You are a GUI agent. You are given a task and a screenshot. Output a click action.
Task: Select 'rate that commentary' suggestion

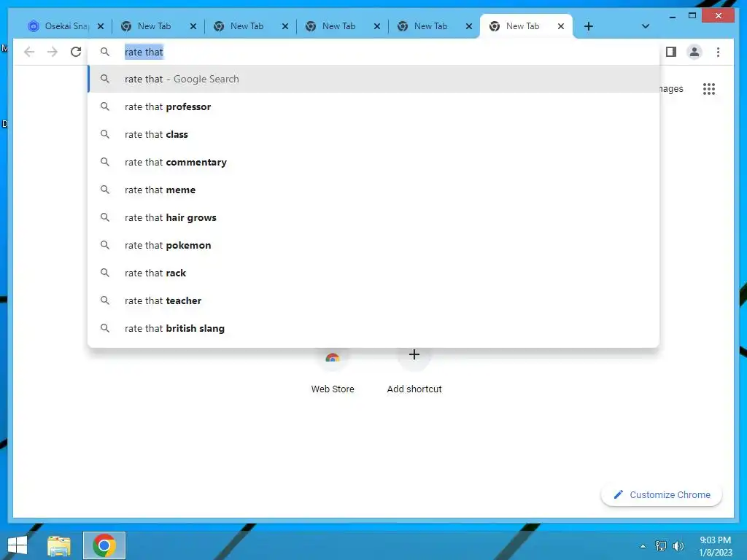(374, 162)
